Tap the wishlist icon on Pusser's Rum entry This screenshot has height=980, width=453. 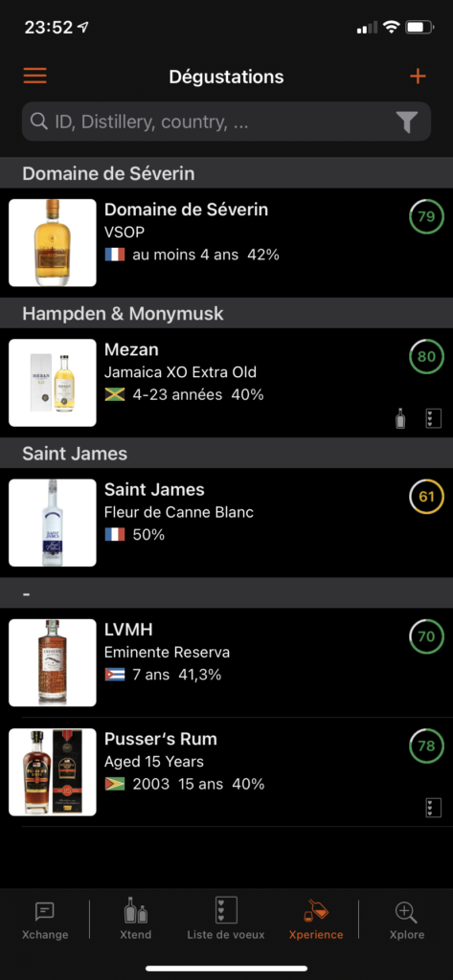(x=433, y=807)
